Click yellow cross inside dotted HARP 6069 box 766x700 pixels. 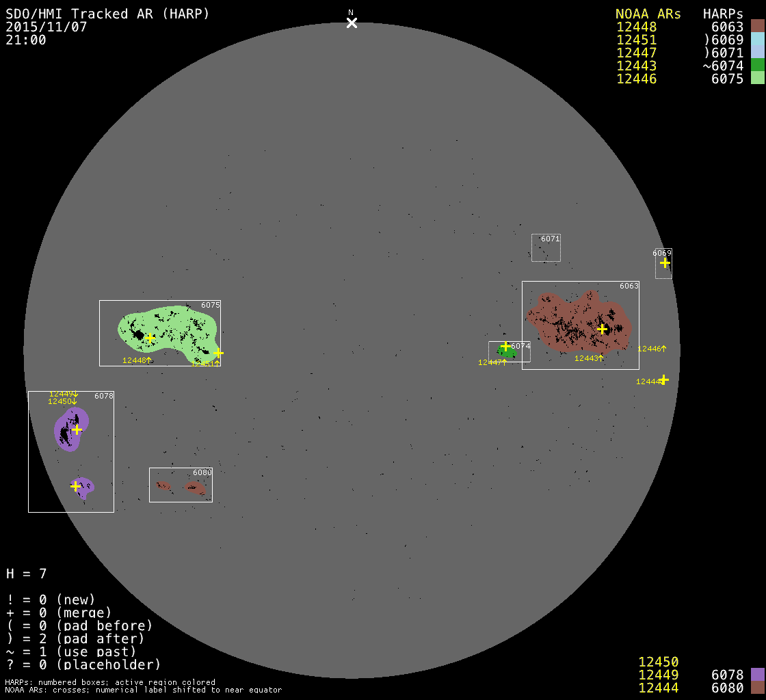coord(665,263)
